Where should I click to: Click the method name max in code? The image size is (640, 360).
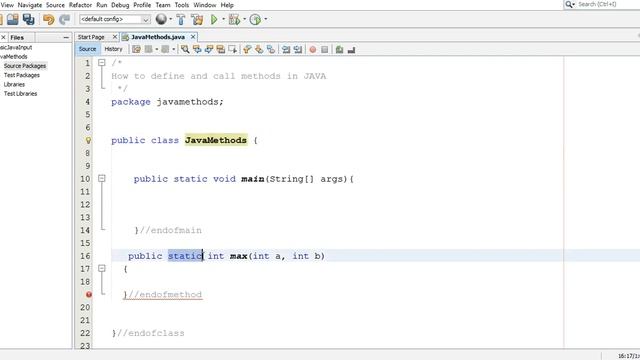[x=239, y=256]
